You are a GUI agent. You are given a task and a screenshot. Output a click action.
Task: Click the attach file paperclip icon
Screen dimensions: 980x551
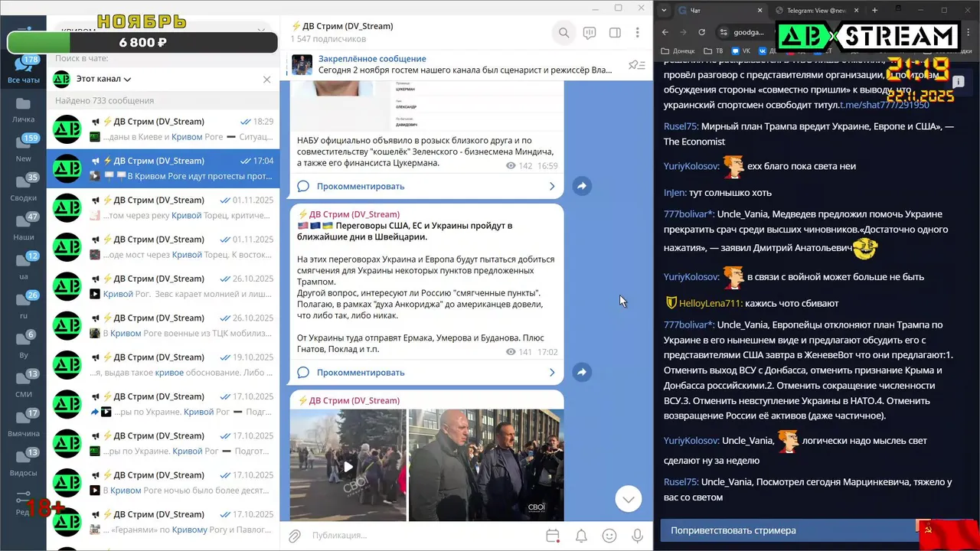(x=294, y=536)
